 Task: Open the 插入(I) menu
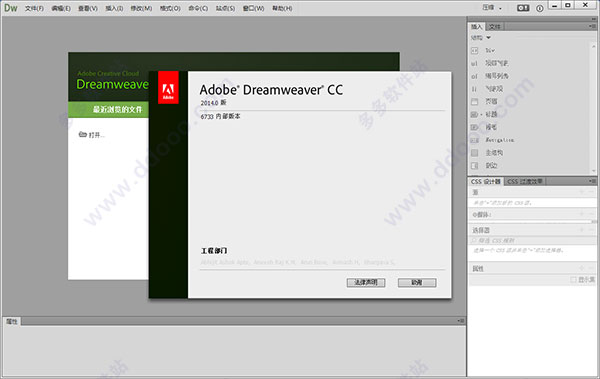pyautogui.click(x=114, y=8)
